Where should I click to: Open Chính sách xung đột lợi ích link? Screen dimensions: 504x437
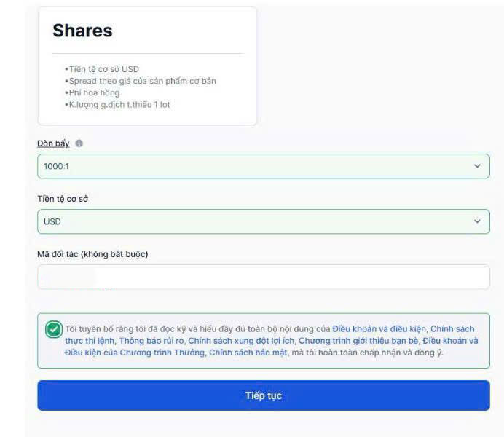pyautogui.click(x=241, y=341)
